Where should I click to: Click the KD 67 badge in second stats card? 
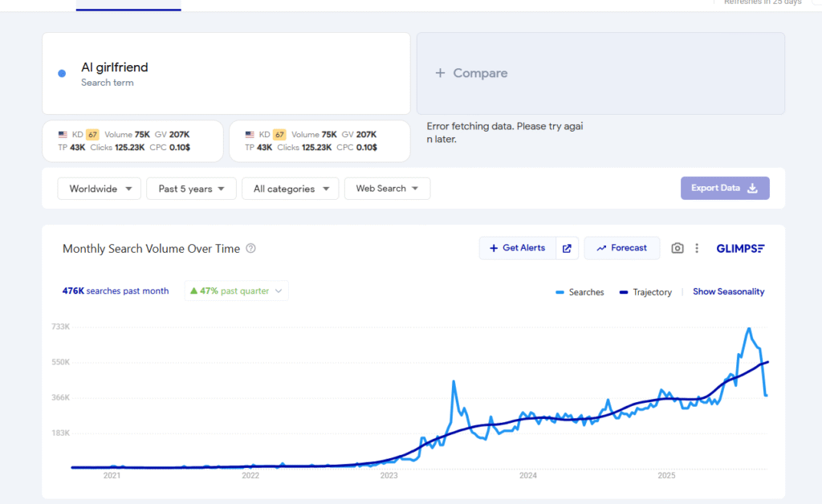pyautogui.click(x=279, y=135)
